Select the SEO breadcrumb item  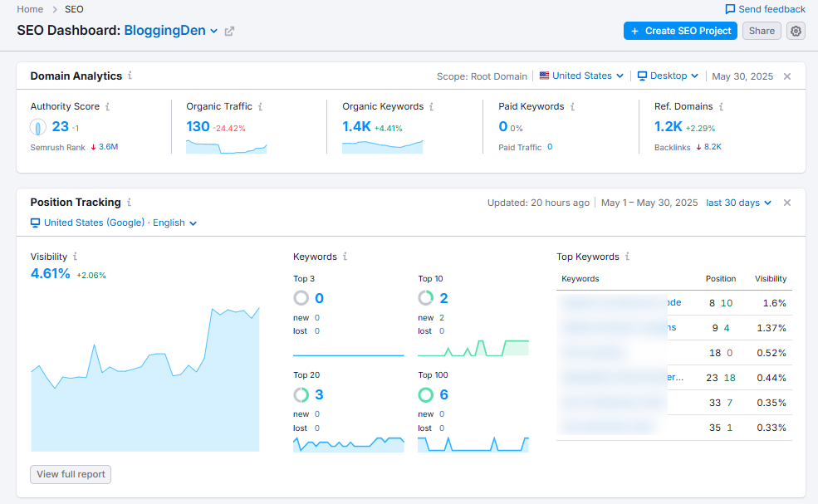click(74, 9)
